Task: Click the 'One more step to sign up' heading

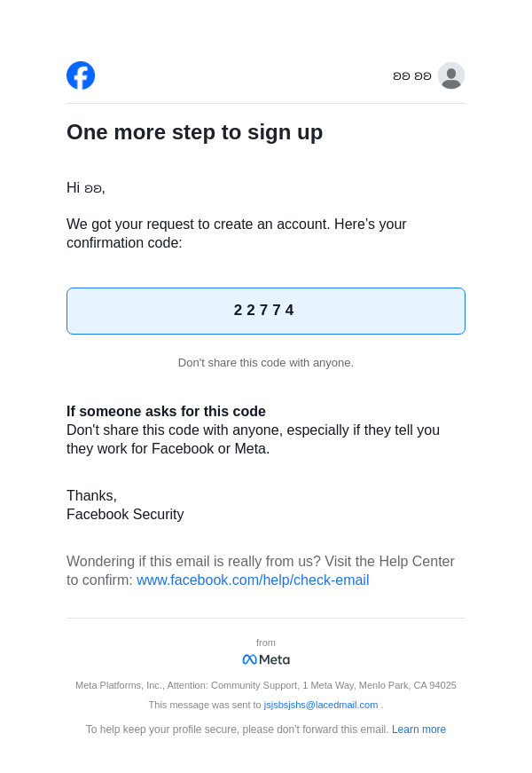Action: (195, 132)
